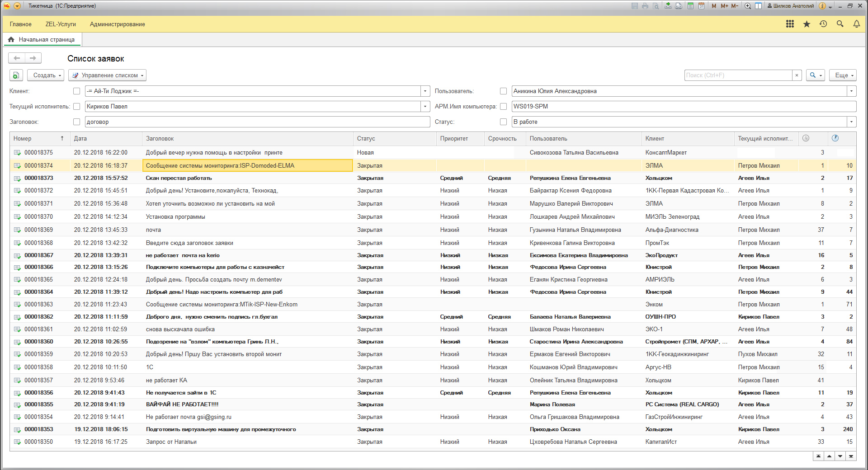Click the zoom scale magnifier icon
The height and width of the screenshot is (470, 868).
point(748,6)
